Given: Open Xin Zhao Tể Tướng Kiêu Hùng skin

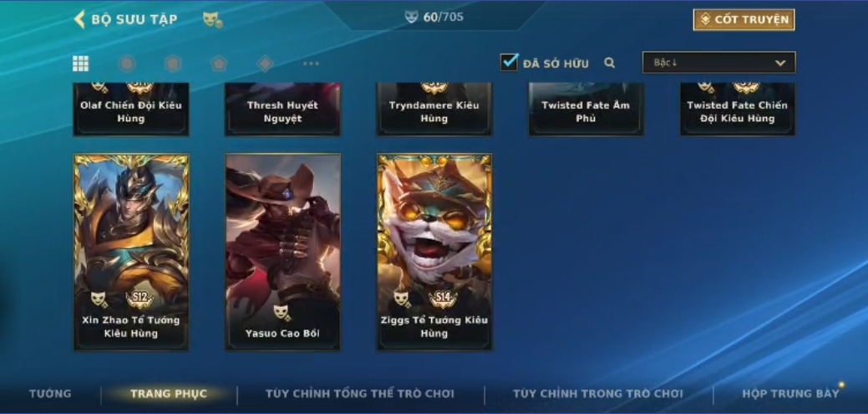Looking at the screenshot, I should click(131, 253).
